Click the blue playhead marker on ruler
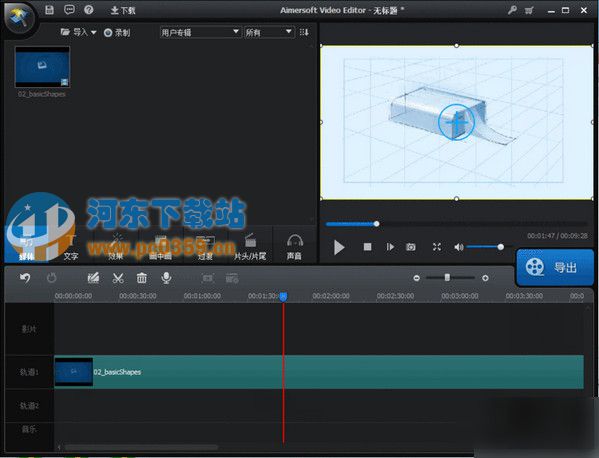 click(x=283, y=296)
